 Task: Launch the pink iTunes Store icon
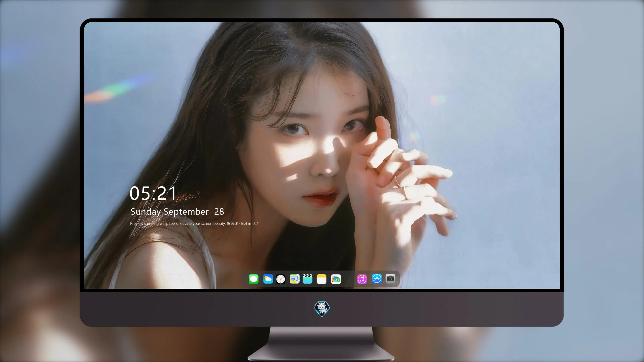(x=362, y=279)
